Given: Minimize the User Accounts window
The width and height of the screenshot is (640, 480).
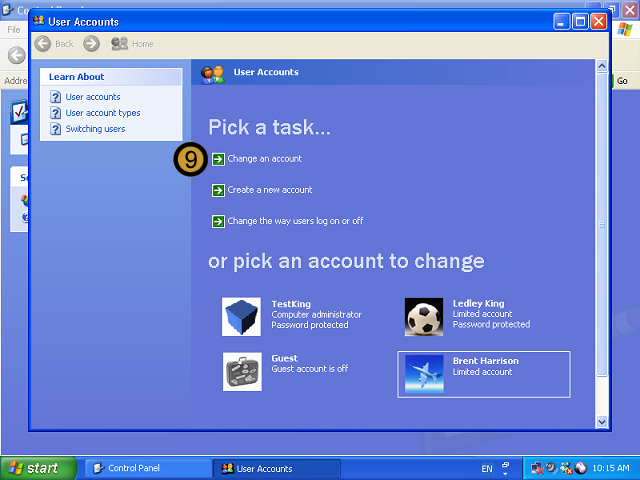Looking at the screenshot, I should click(x=561, y=22).
